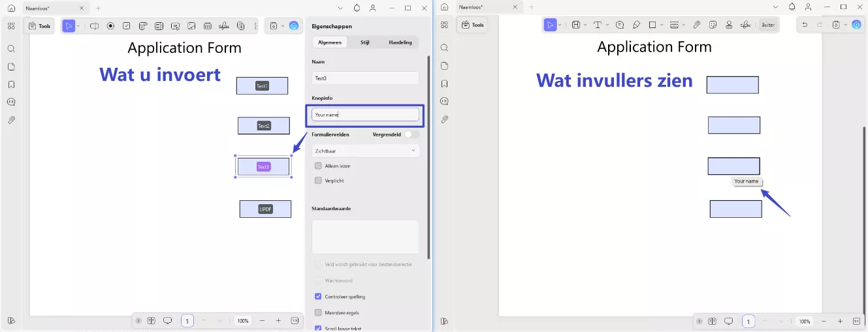The width and height of the screenshot is (868, 332).
Task: Click the duplicate fields icon in form toolbar
Action: pos(240,26)
